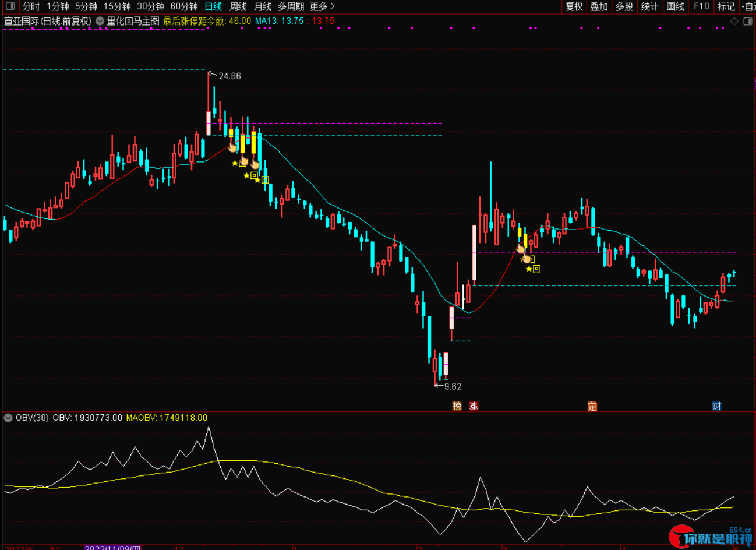This screenshot has width=756, height=550.
Task: Click the 叠加 overlay button
Action: coord(599,6)
